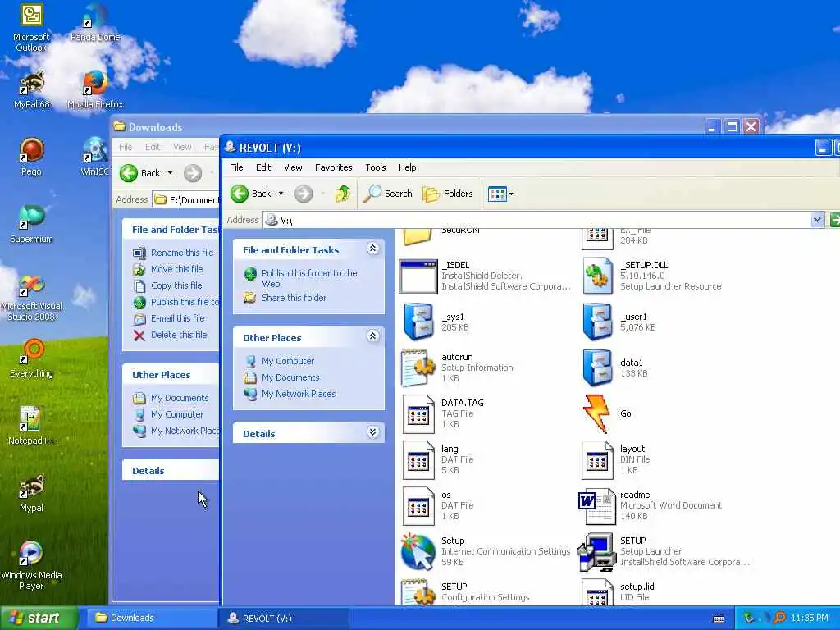This screenshot has width=840, height=630.
Task: Open the REVOLT address bar dropdown
Action: pyautogui.click(x=817, y=220)
